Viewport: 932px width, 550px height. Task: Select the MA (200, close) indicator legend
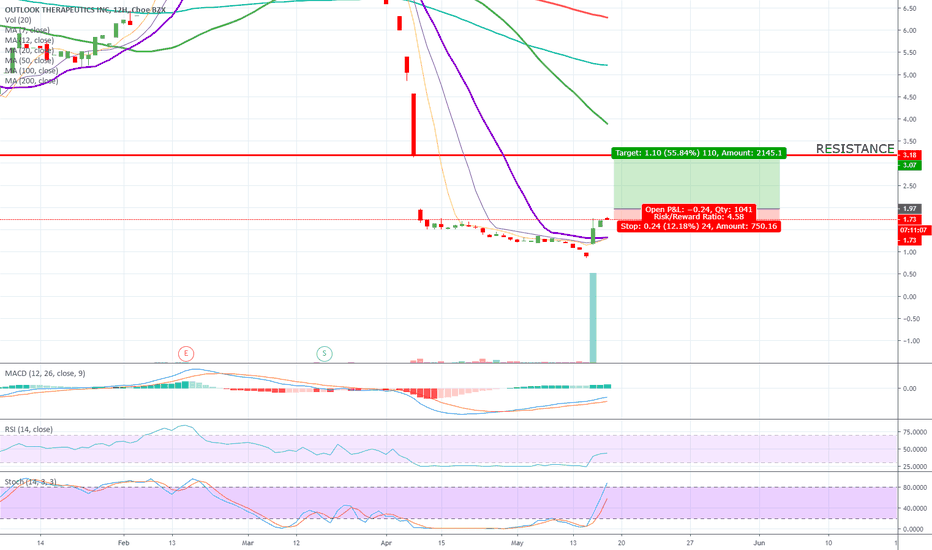click(x=32, y=81)
